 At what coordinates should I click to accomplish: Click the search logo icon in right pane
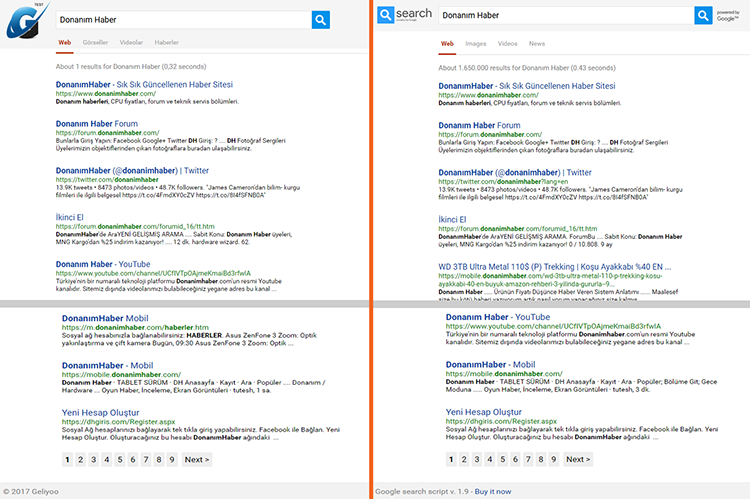pos(386,15)
